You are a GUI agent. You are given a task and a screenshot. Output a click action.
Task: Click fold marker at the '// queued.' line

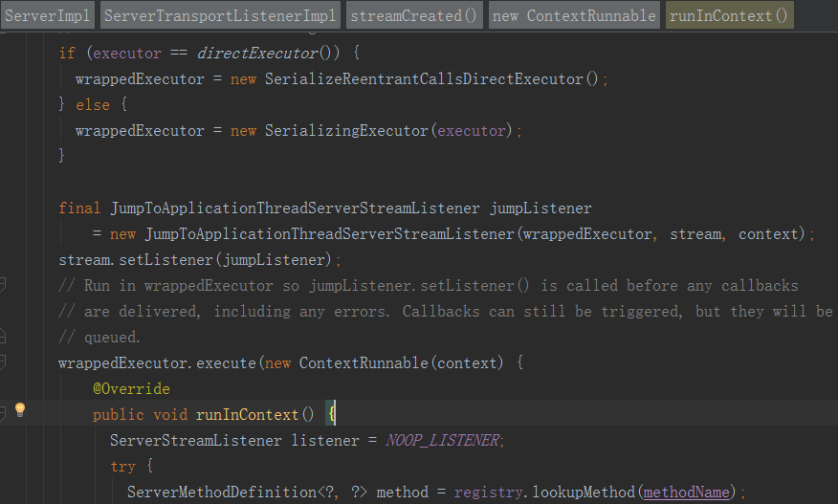tap(3, 337)
